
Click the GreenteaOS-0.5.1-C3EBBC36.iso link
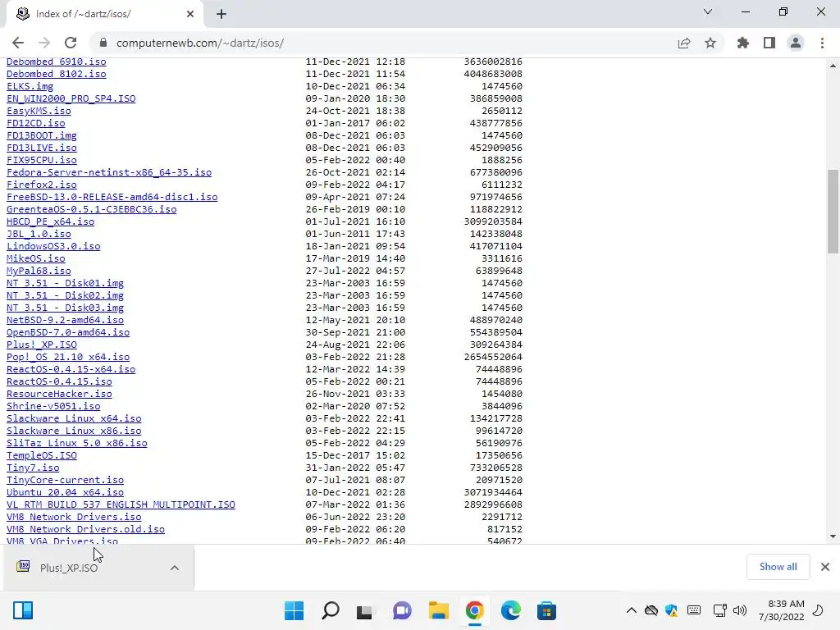click(92, 209)
